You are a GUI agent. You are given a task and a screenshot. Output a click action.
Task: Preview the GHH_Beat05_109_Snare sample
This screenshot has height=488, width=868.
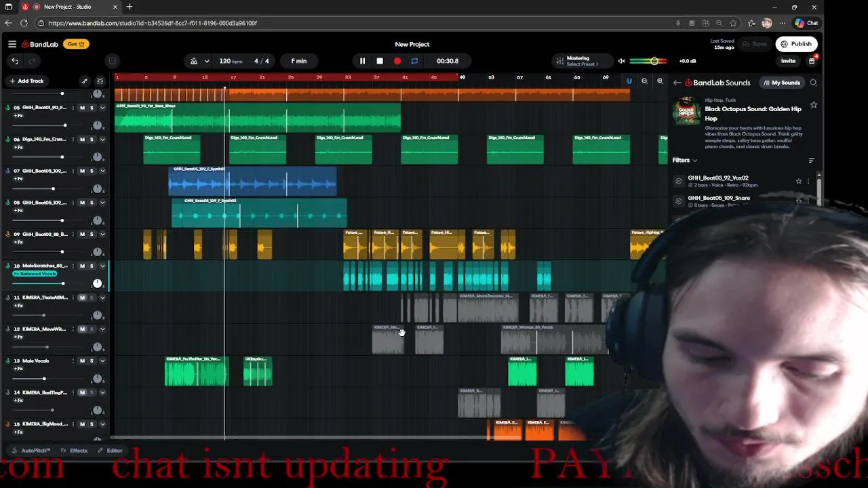click(x=678, y=201)
